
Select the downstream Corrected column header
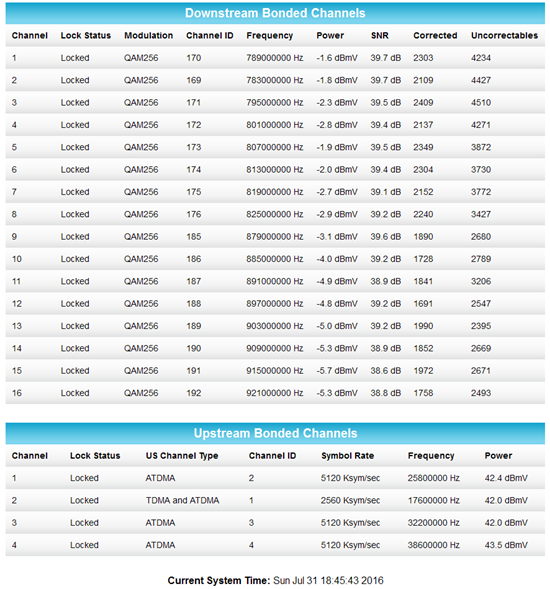pyautogui.click(x=435, y=35)
